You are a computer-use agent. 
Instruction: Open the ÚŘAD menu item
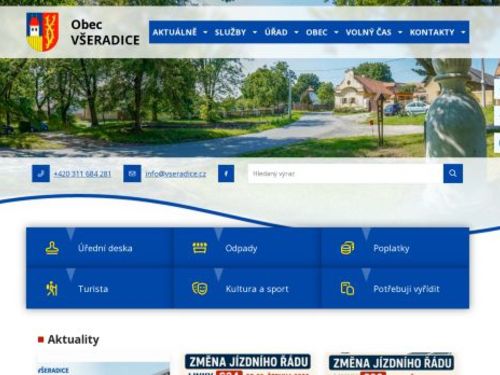[276, 32]
